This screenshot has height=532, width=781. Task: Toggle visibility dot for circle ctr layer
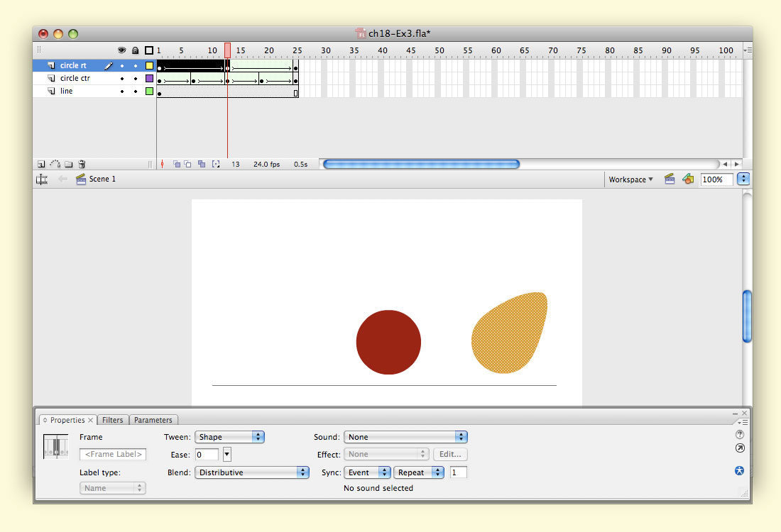(x=121, y=79)
